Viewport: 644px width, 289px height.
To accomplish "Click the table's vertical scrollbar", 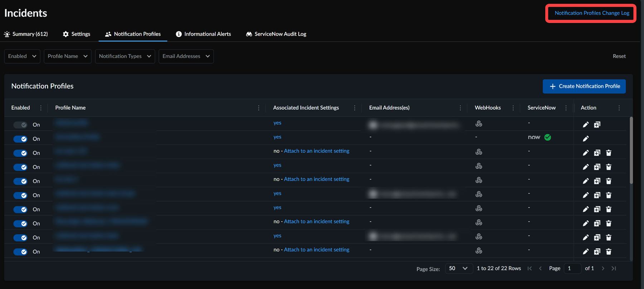I will [x=631, y=150].
